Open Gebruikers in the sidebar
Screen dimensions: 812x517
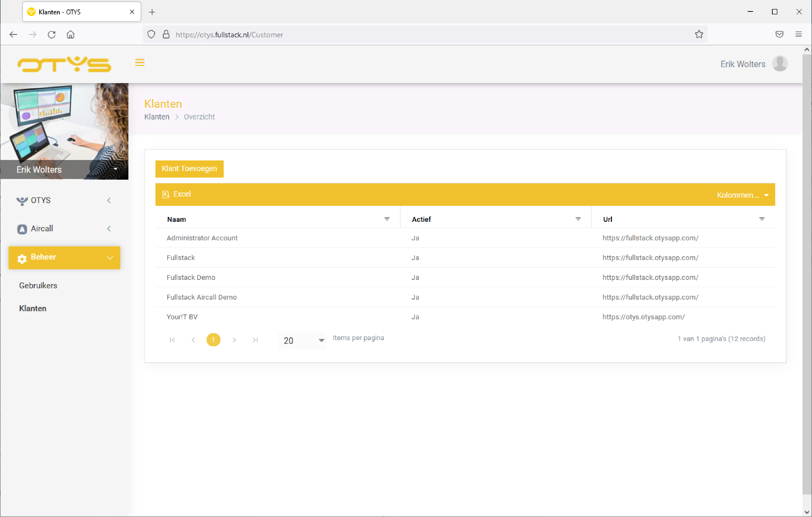38,285
